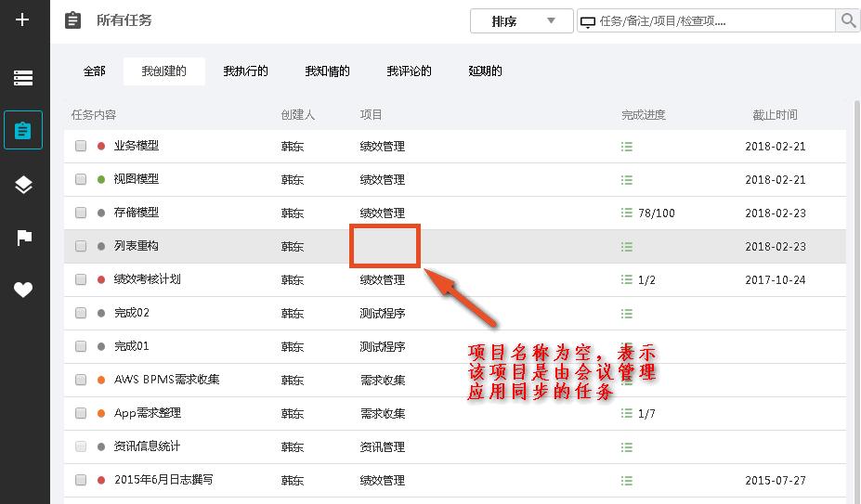Screen dimensions: 861x504
Task: Click orange priority dot of AWS BPMS需求收集
Action: [x=101, y=380]
